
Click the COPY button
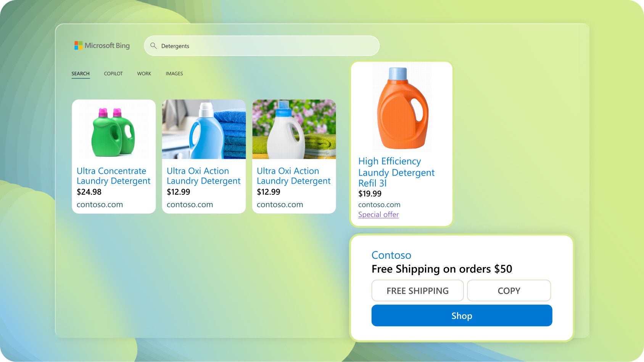(x=509, y=291)
